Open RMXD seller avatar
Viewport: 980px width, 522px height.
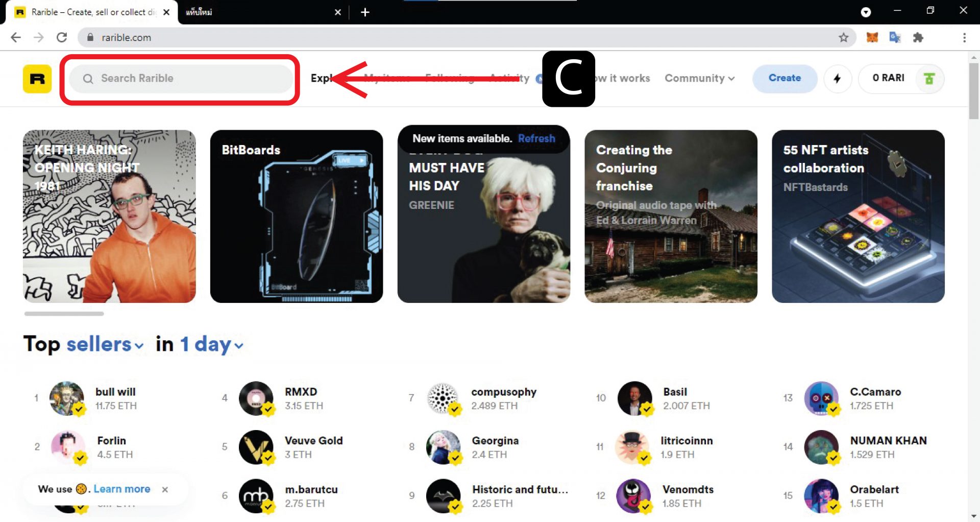point(256,398)
